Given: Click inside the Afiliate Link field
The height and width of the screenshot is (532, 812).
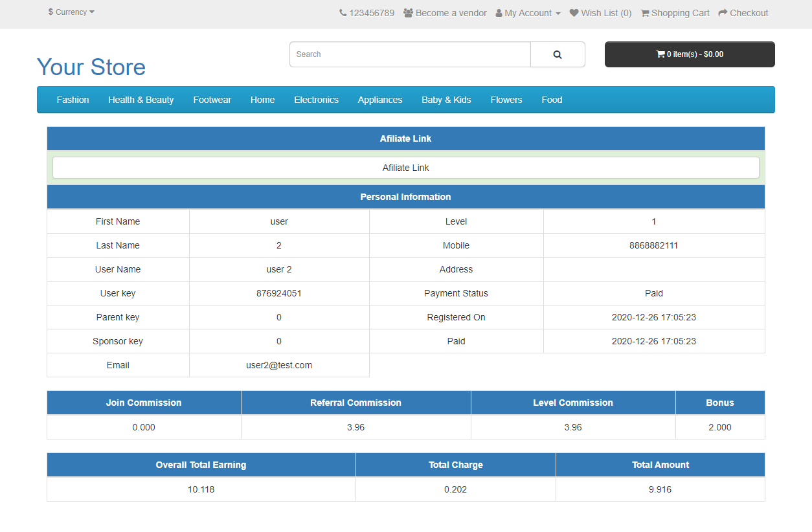Looking at the screenshot, I should pyautogui.click(x=405, y=167).
